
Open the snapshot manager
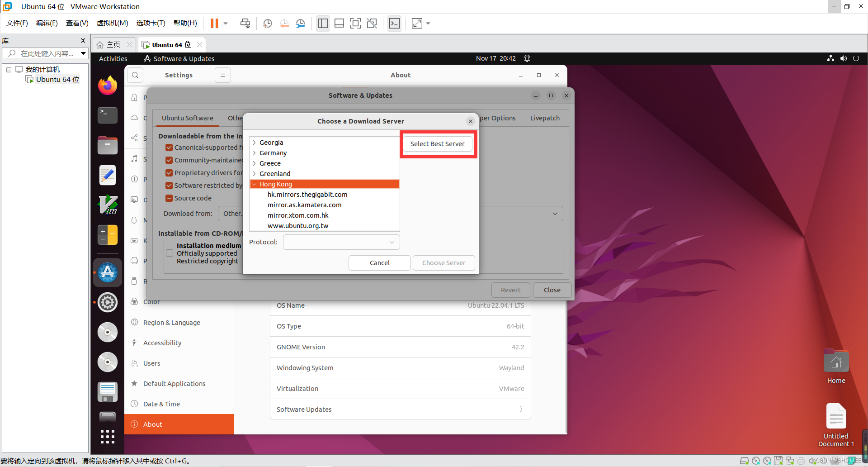[x=301, y=23]
